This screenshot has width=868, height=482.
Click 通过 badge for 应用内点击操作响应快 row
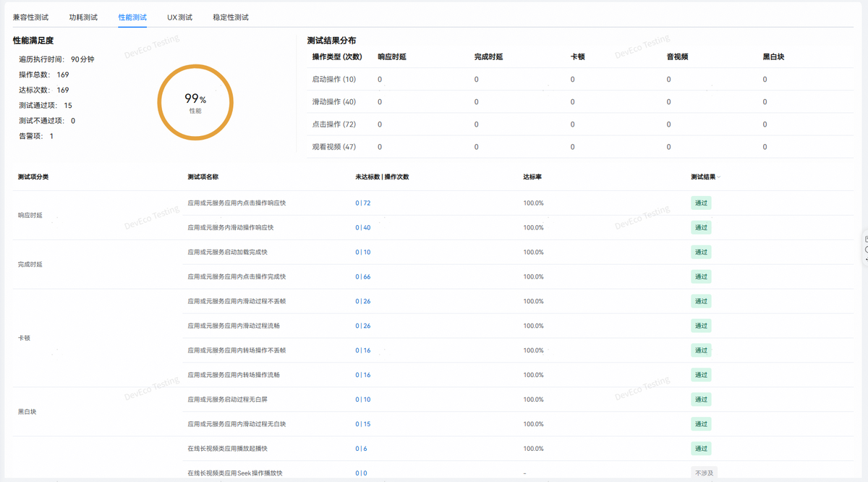[701, 203]
